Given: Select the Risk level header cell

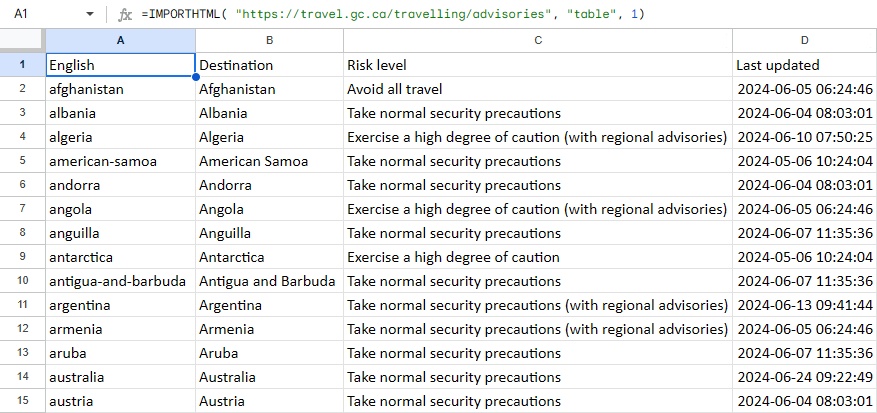Looking at the screenshot, I should (x=538, y=65).
